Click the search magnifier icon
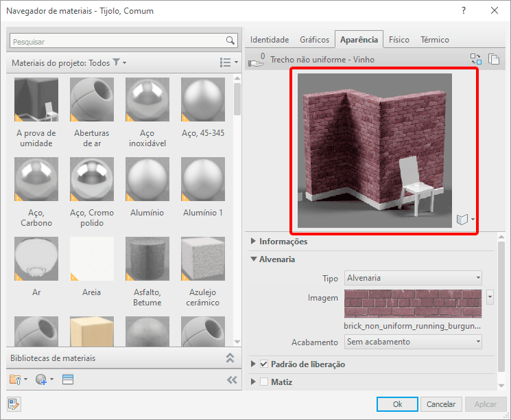 (230, 40)
